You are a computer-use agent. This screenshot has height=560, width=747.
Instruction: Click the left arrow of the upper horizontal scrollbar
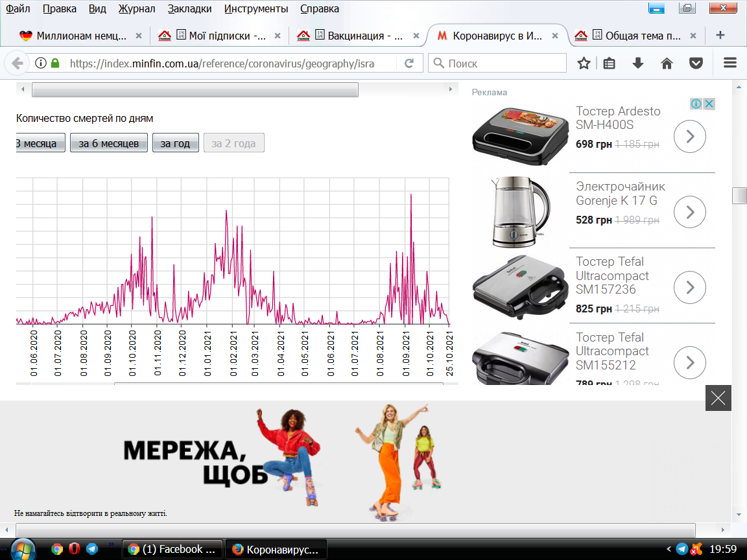coord(23,89)
